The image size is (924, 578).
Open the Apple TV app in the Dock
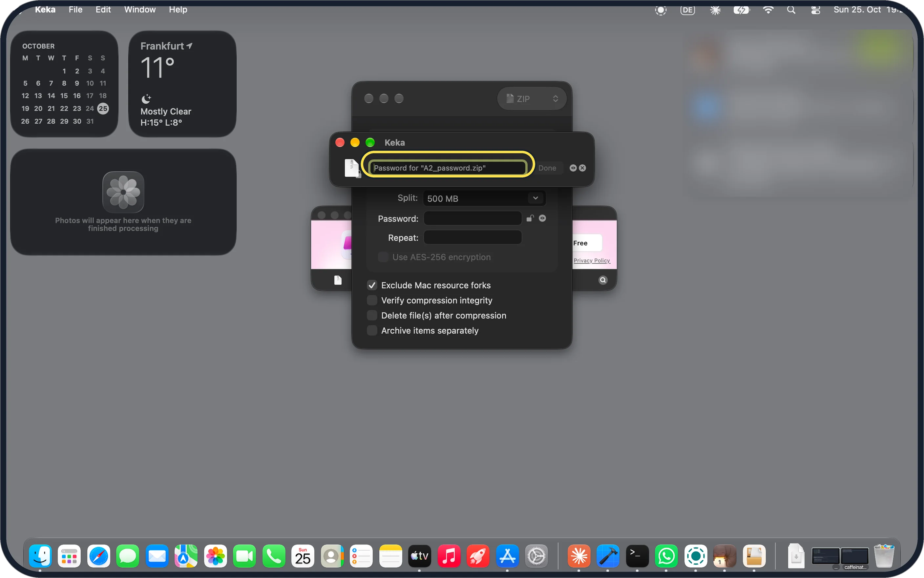[420, 556]
